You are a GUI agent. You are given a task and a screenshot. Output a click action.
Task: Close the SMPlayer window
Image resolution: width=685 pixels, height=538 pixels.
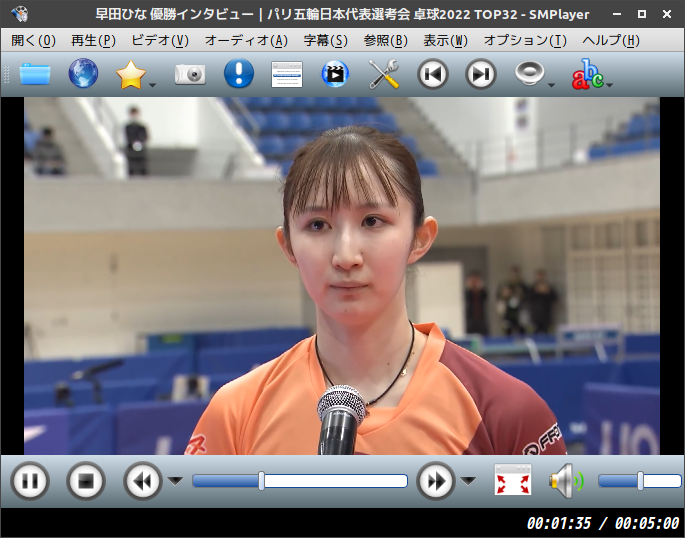click(x=667, y=14)
